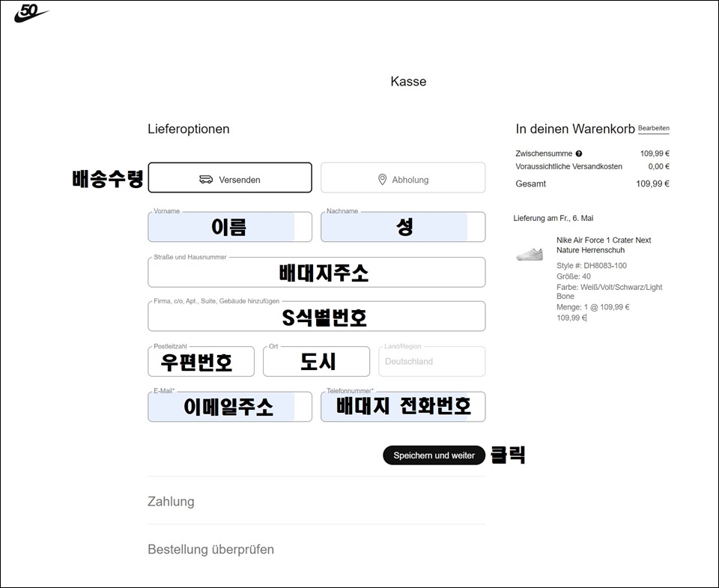Select the Versenden delivery option
The width and height of the screenshot is (719, 588).
[x=230, y=178]
